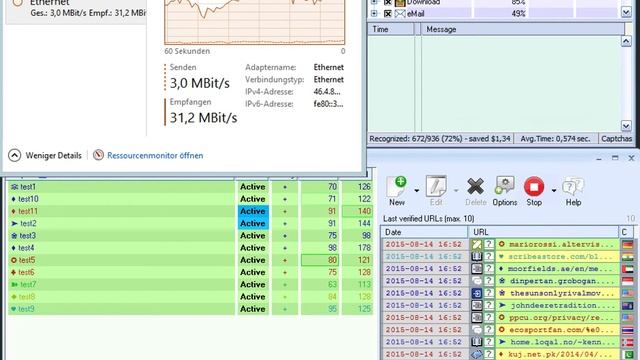Click the 2015-08-14 16:52 date of ecosportfan.com row
Screen dimensions: 640x360
tap(423, 330)
